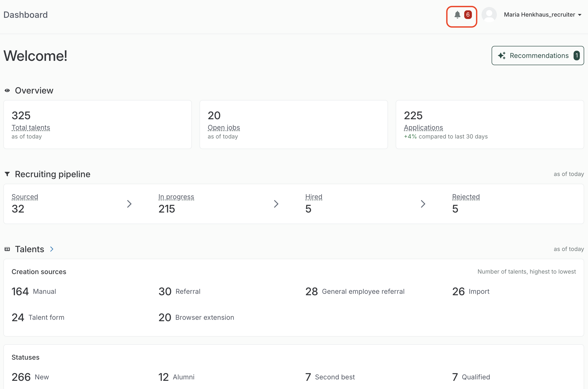This screenshot has width=588, height=389.
Task: Click chevron between In progress and Hired
Action: tap(276, 204)
